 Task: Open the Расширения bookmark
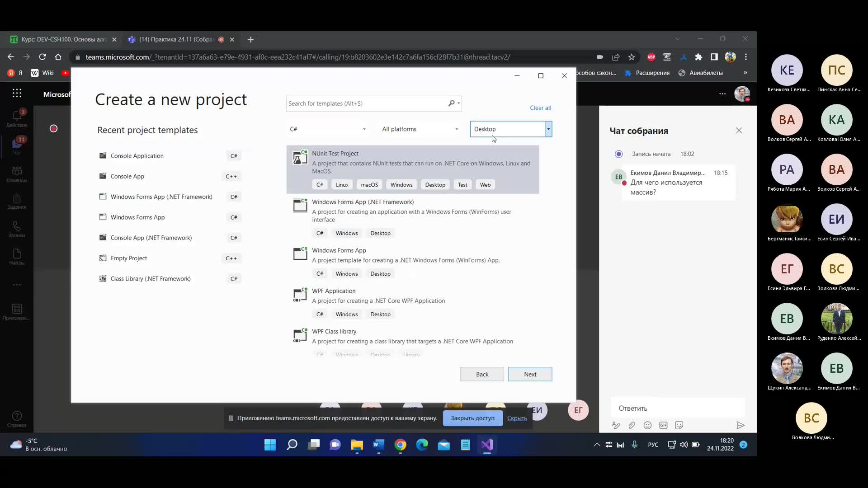click(x=647, y=73)
